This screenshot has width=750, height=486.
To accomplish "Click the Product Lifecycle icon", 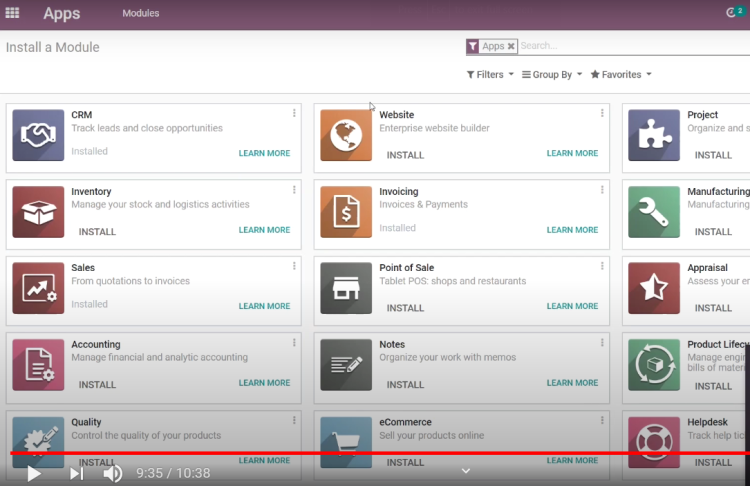I will 654,365.
